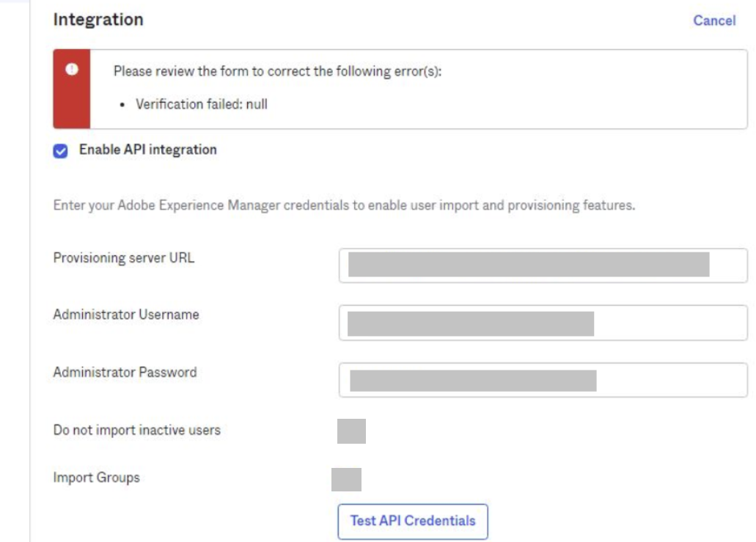Click the Import Groups label text

click(x=96, y=477)
